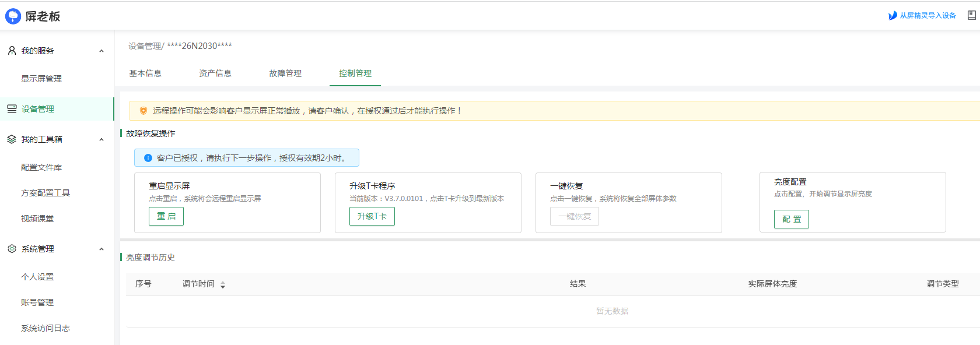Switch to the 基本信息 tab

tap(145, 73)
